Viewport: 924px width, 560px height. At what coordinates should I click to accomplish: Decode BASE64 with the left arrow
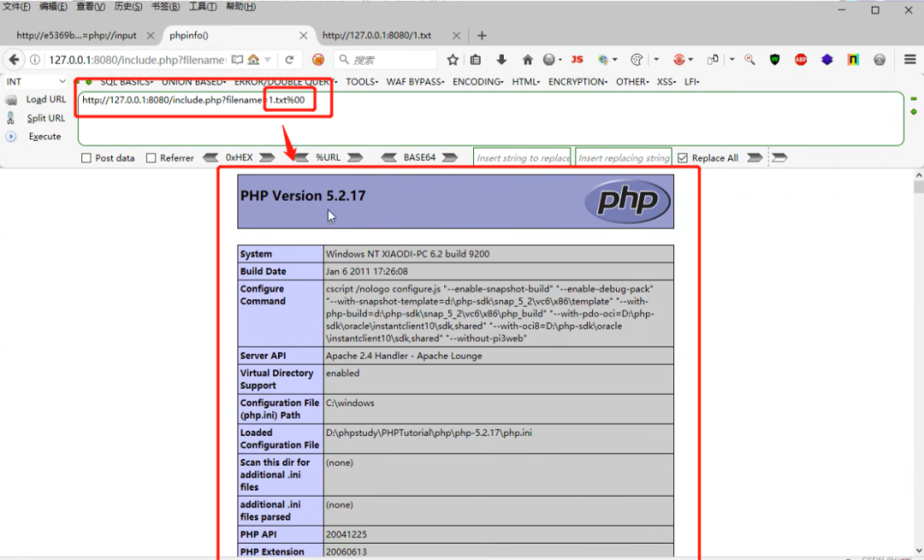[388, 157]
